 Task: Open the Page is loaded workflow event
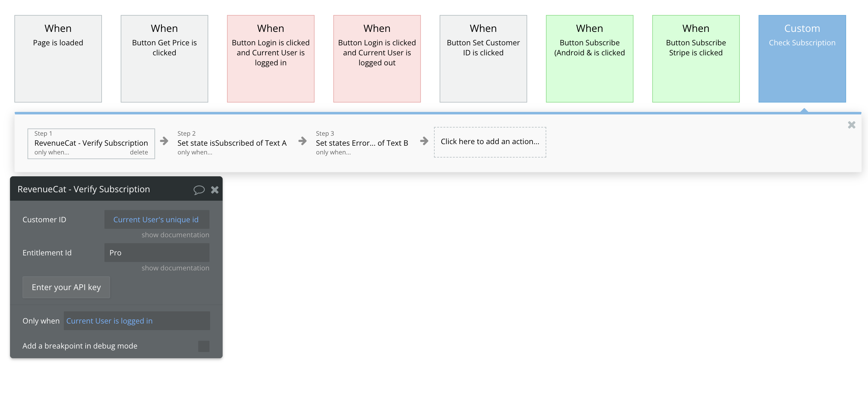(x=58, y=59)
